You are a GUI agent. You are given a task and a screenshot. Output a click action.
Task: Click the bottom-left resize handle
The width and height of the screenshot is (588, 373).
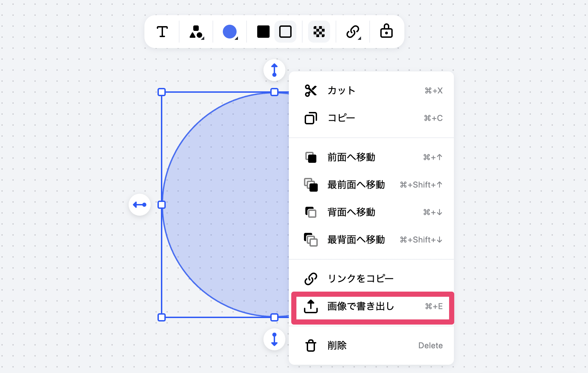(x=162, y=317)
